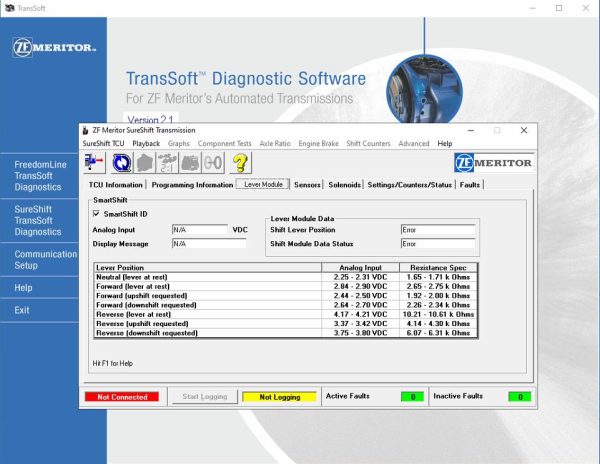Viewport: 600px width, 464px height.
Task: Close the ZF Meritor SureShift Transmission window
Action: coord(524,130)
